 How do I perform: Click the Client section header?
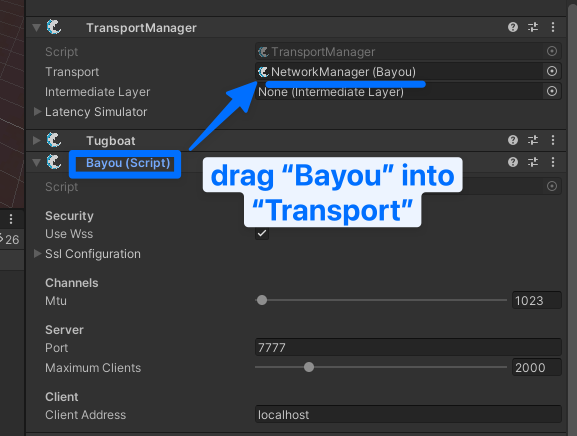click(62, 397)
